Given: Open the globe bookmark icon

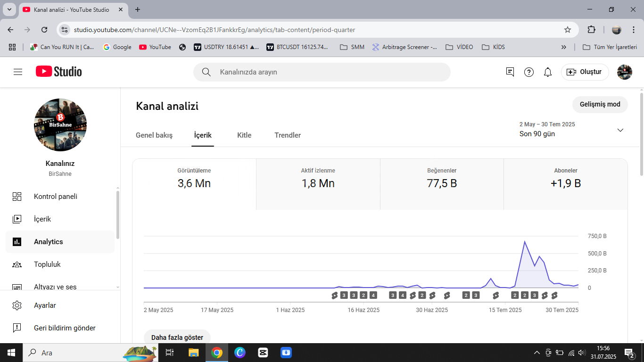Looking at the screenshot, I should (x=182, y=47).
